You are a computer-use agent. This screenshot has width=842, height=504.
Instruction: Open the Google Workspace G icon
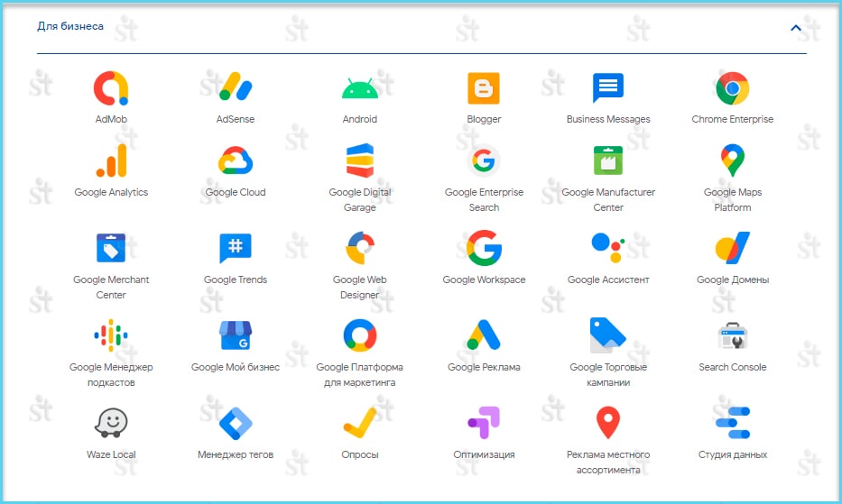pyautogui.click(x=484, y=248)
